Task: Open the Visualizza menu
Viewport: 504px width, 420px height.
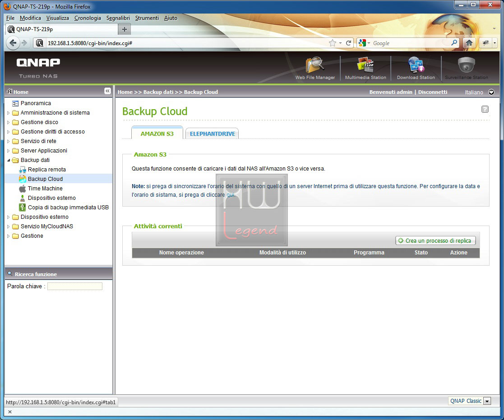Action: click(58, 18)
